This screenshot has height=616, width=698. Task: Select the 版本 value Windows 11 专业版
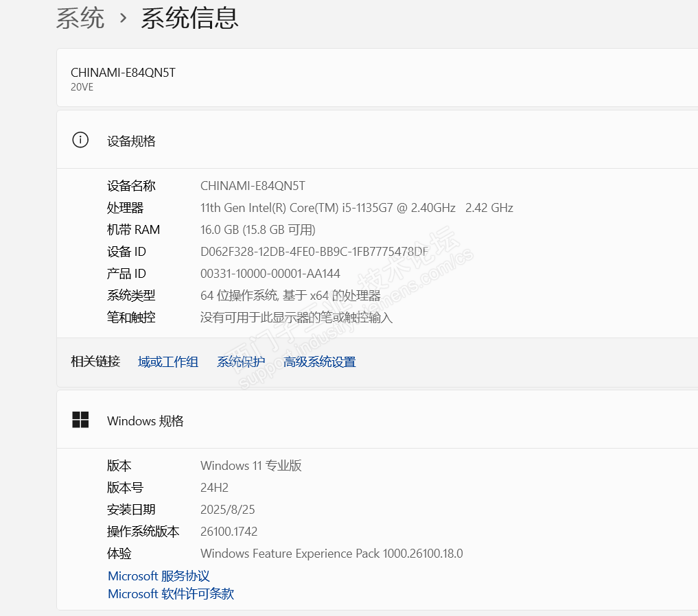coord(251,465)
